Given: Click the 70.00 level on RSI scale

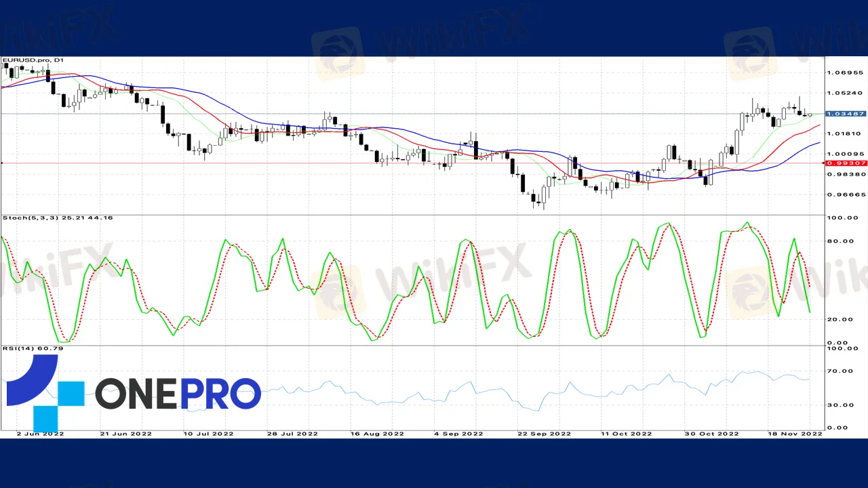Looking at the screenshot, I should coord(840,371).
